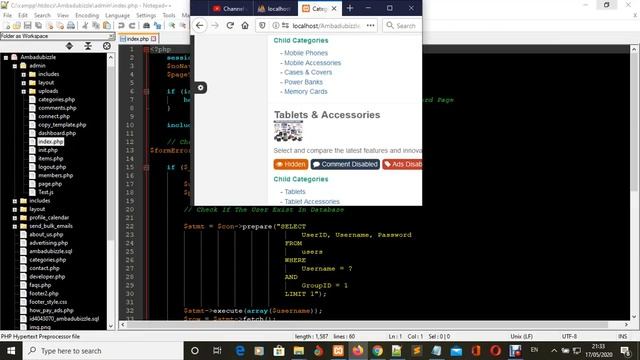Click the New file icon in Notepad++ toolbar

pyautogui.click(x=7, y=25)
